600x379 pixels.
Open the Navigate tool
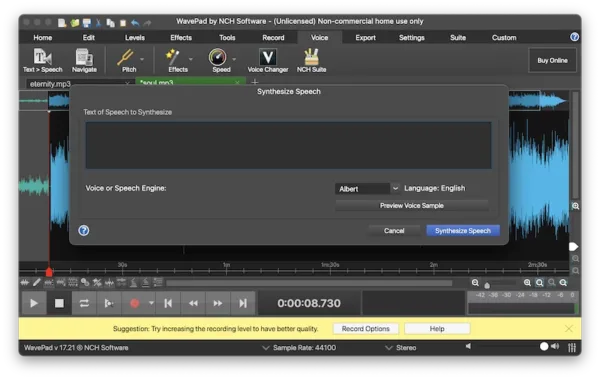pos(84,60)
